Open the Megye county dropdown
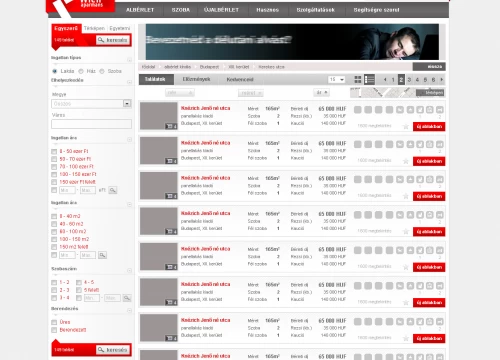This screenshot has height=360, width=500. click(91, 104)
